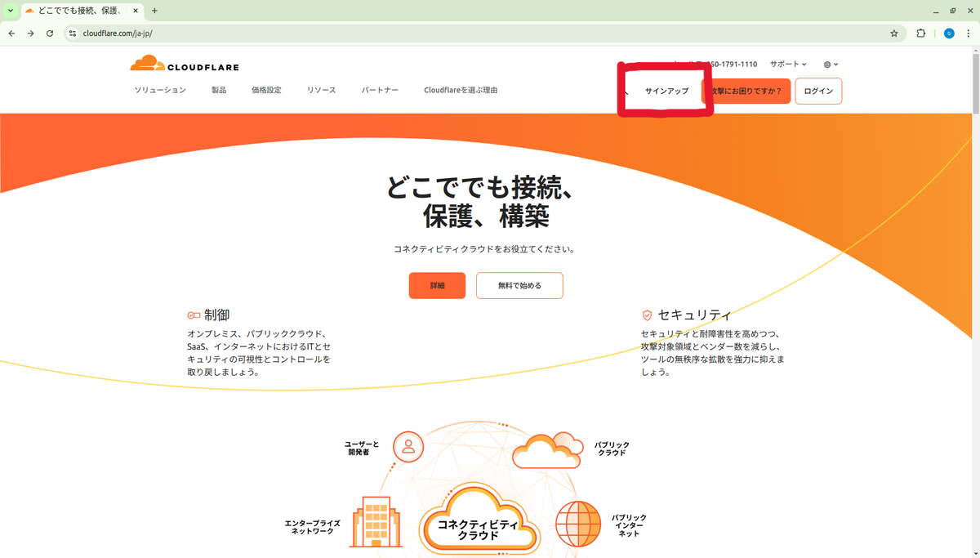This screenshot has width=980, height=558.
Task: Click the Cloudflare logo in the header
Action: [185, 64]
